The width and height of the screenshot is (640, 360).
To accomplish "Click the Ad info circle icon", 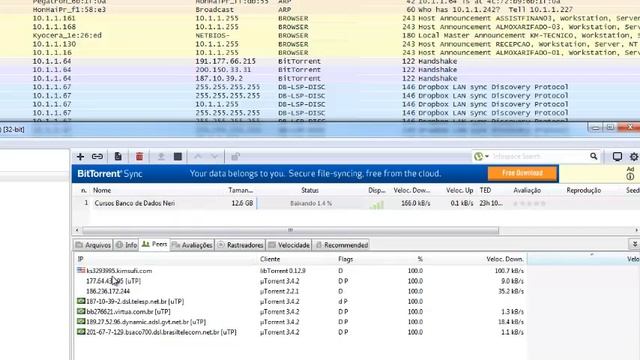I will point(630,176).
